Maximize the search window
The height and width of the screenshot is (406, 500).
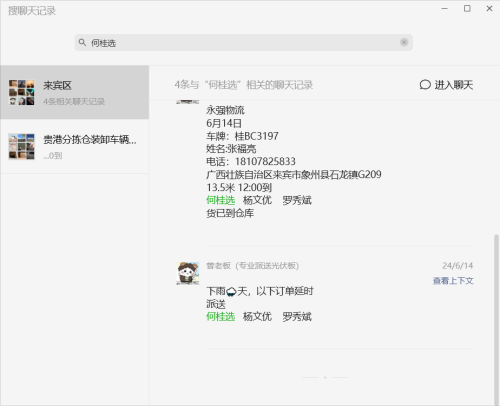(467, 9)
